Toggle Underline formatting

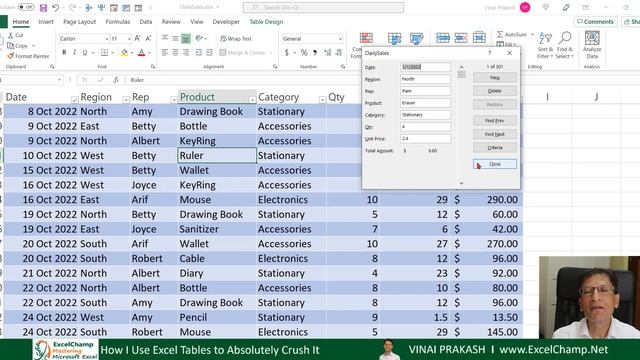pos(84,53)
